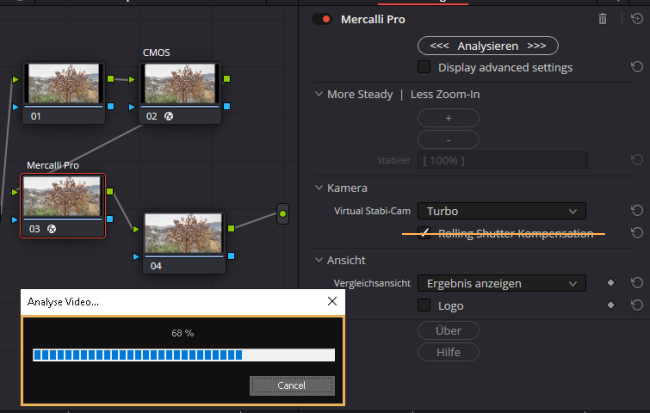Select node 04 thumbnail
650x413 pixels.
pyautogui.click(x=184, y=233)
